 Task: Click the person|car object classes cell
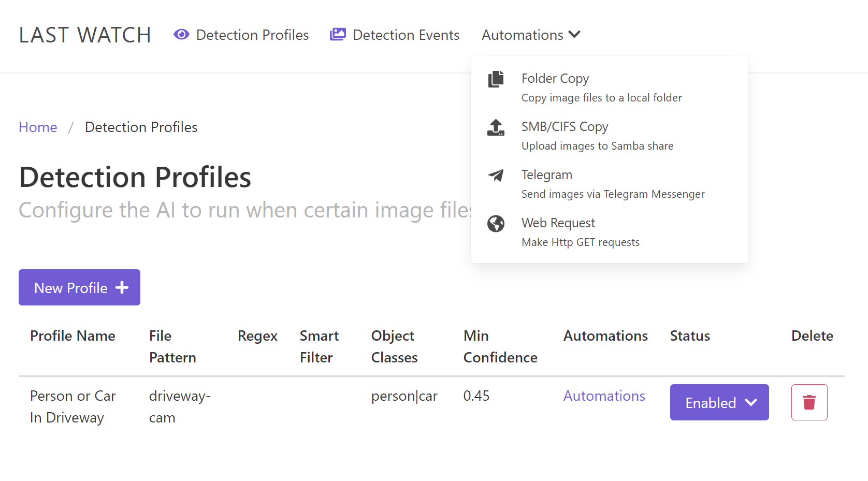(404, 396)
